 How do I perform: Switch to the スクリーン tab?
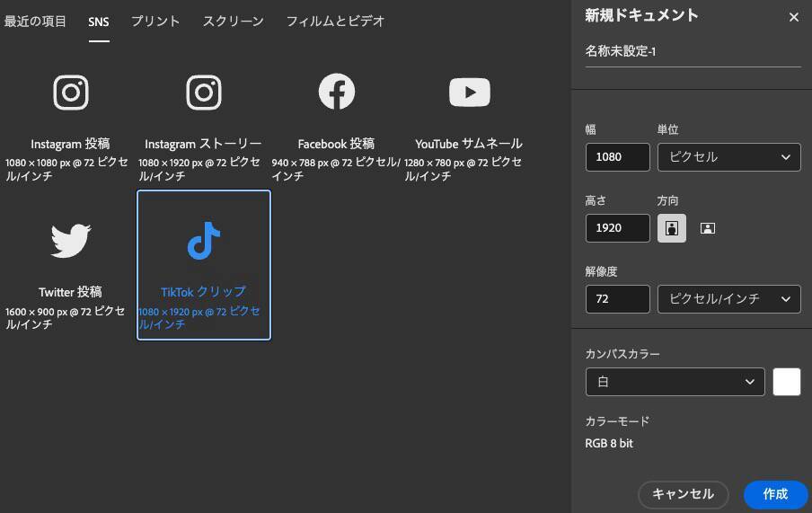(x=233, y=22)
